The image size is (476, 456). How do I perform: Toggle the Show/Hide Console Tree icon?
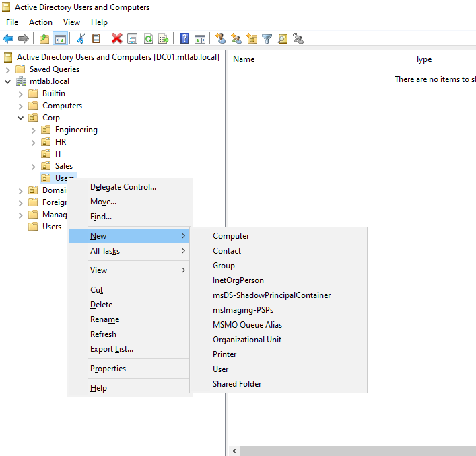pos(60,39)
